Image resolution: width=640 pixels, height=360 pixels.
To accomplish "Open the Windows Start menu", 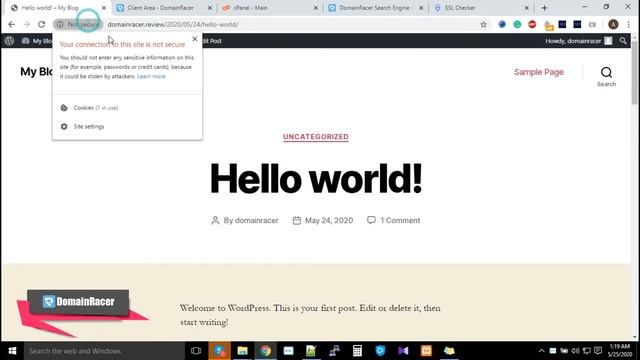I will [12, 351].
